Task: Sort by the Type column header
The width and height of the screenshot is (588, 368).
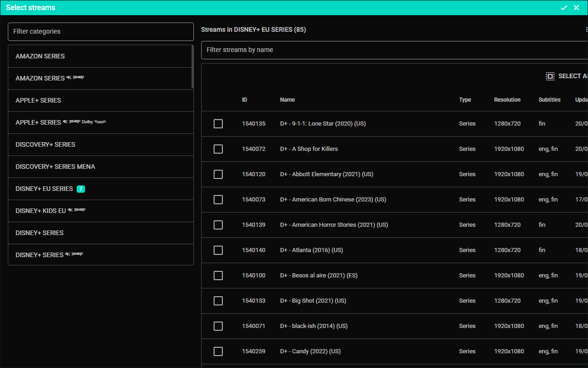Action: click(465, 100)
